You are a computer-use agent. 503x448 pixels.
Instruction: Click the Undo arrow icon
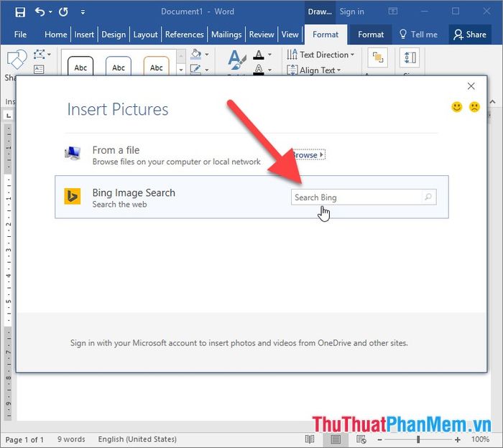[40, 12]
